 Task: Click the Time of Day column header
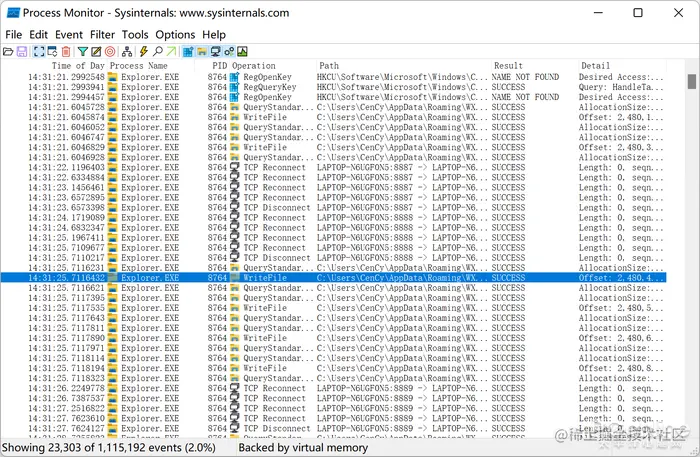(x=78, y=66)
